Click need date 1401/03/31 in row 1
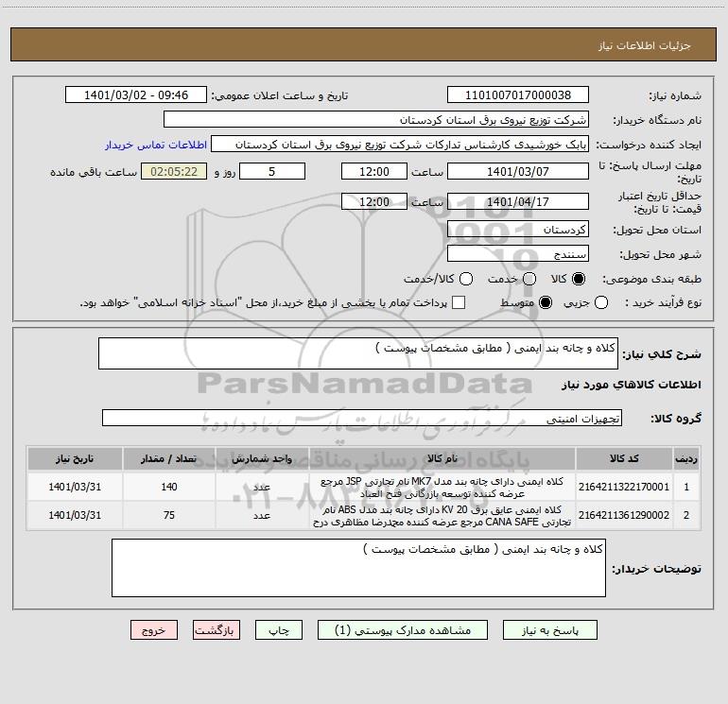Viewport: 728px width, 704px height. point(75,487)
